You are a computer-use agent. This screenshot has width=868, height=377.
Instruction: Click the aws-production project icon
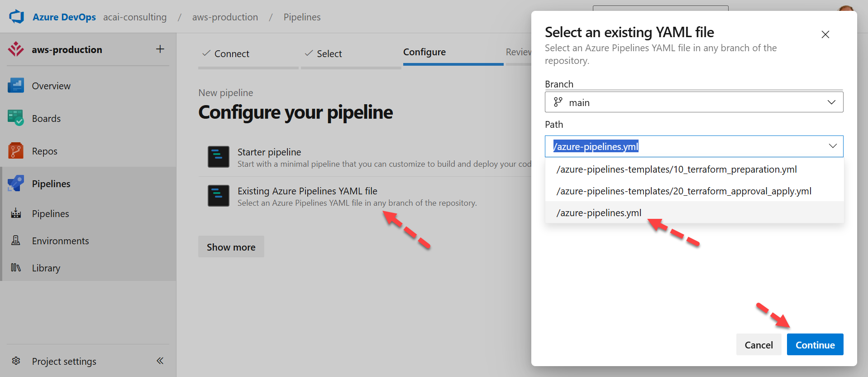click(x=16, y=49)
